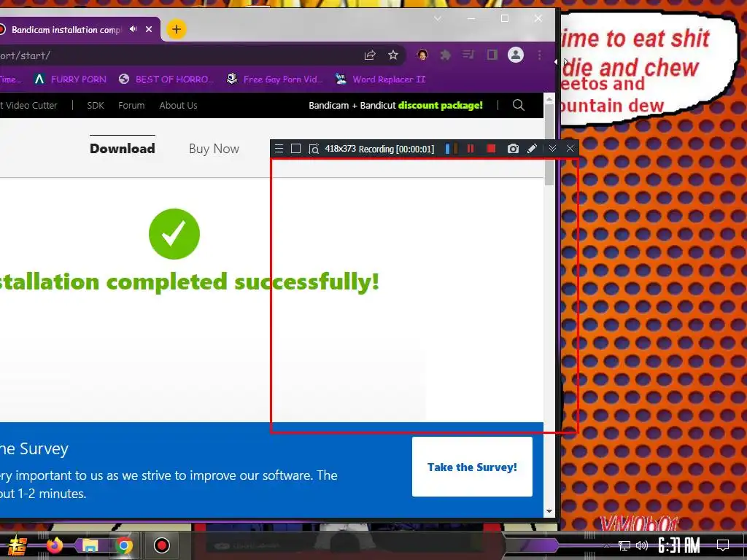Viewport: 747px width, 560px height.
Task: Open the About Us page
Action: (x=178, y=105)
